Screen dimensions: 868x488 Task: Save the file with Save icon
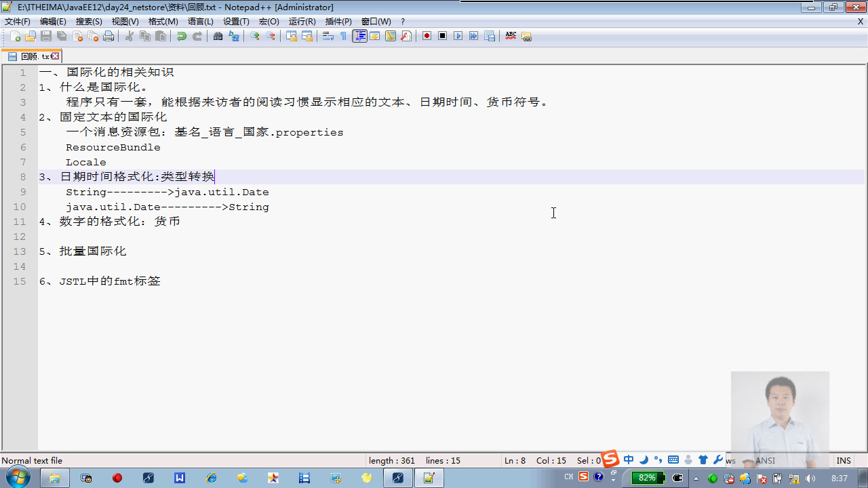pyautogui.click(x=46, y=36)
